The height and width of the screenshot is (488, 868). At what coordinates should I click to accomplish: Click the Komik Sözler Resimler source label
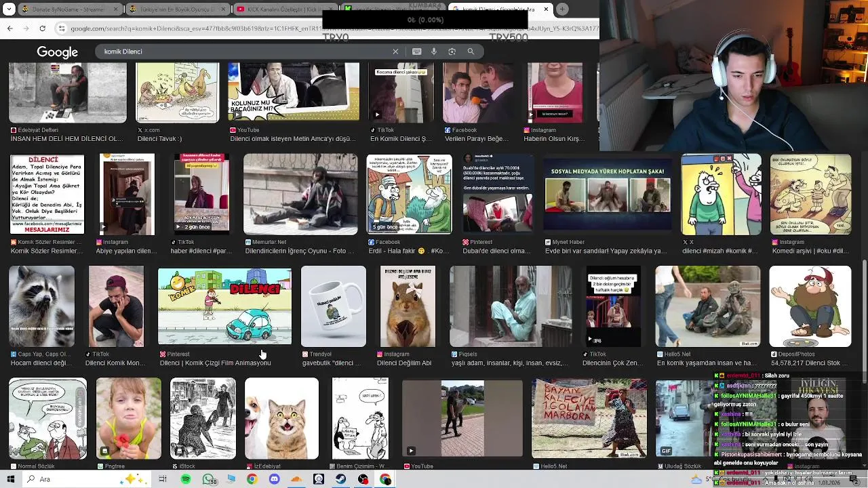[x=45, y=242]
